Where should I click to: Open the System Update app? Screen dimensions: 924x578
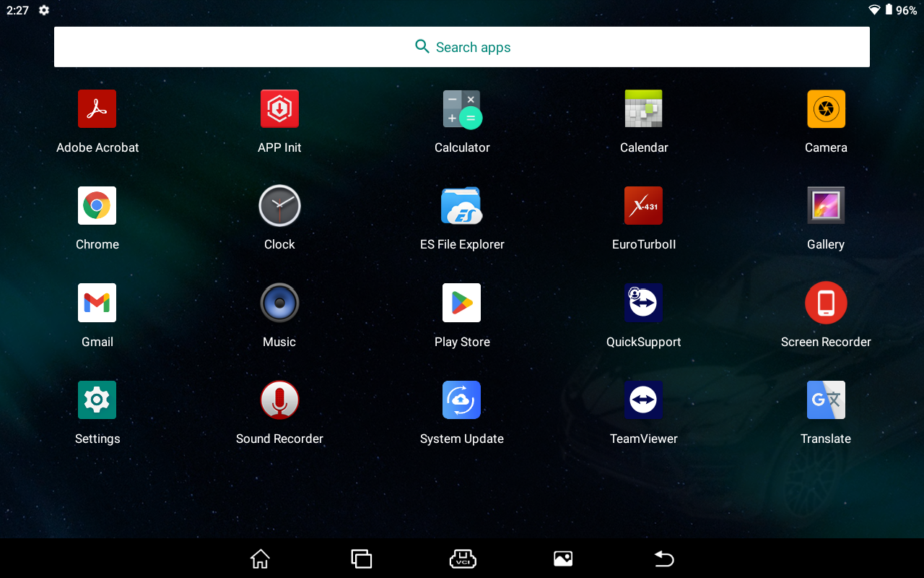tap(462, 400)
